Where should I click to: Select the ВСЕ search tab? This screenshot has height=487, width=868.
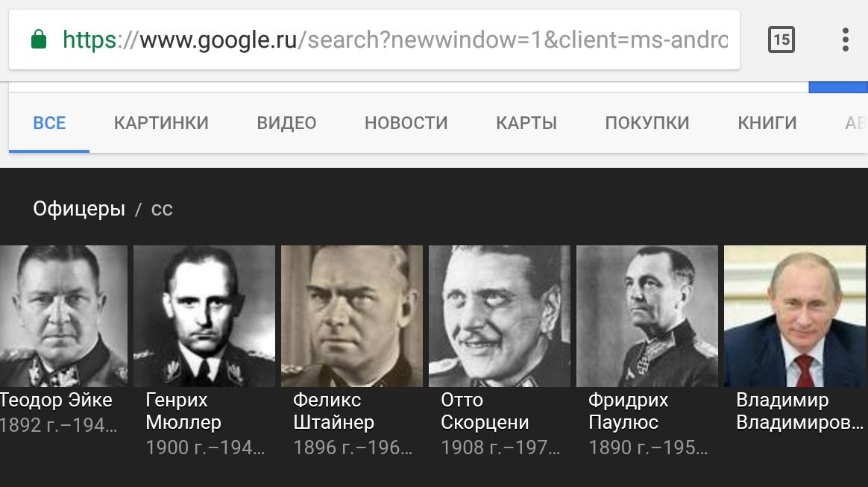pyautogui.click(x=49, y=123)
